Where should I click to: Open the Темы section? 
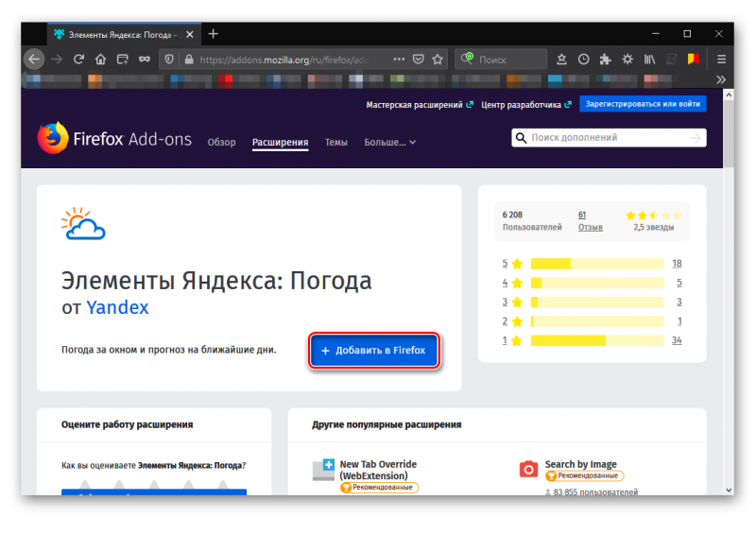336,143
